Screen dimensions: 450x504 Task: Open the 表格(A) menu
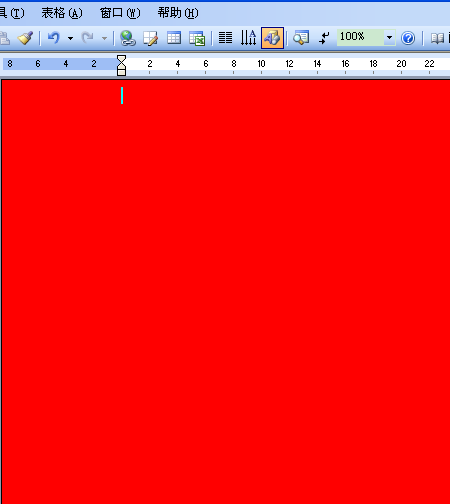(62, 13)
